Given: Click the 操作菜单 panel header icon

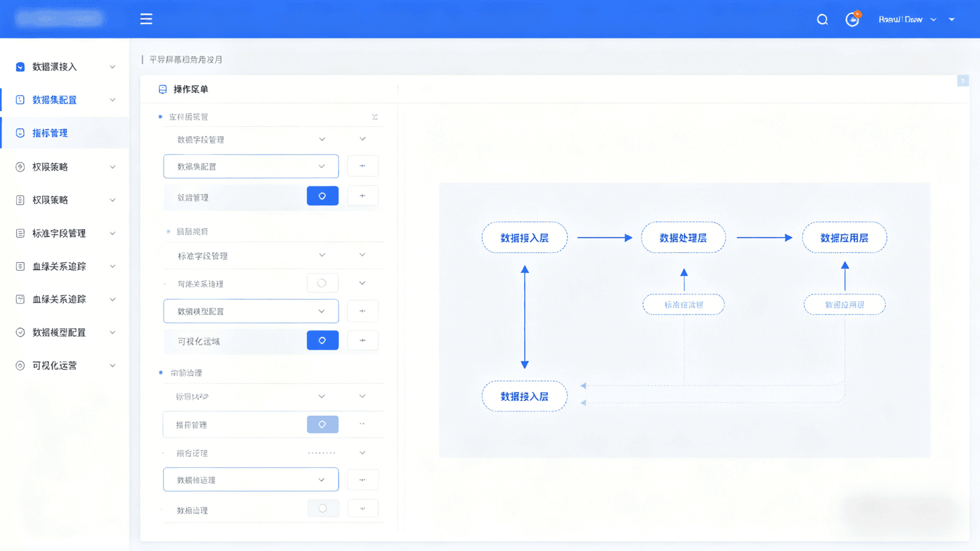Looking at the screenshot, I should coord(163,89).
